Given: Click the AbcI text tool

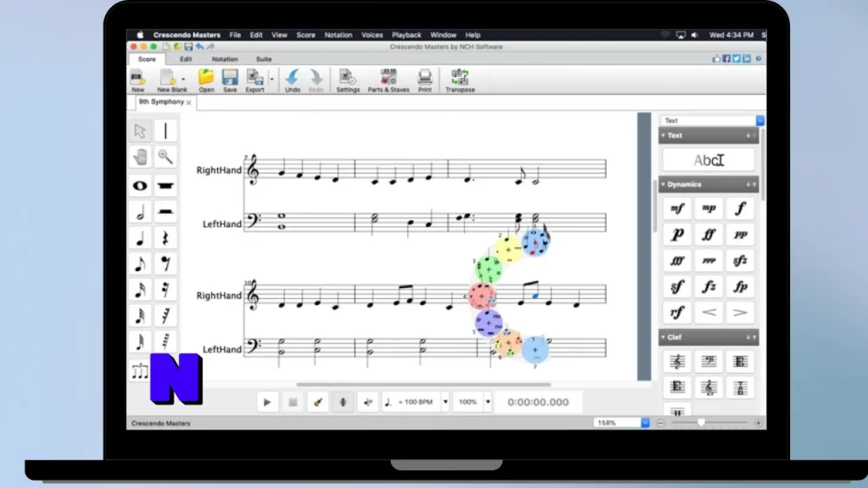Looking at the screenshot, I should click(x=709, y=160).
